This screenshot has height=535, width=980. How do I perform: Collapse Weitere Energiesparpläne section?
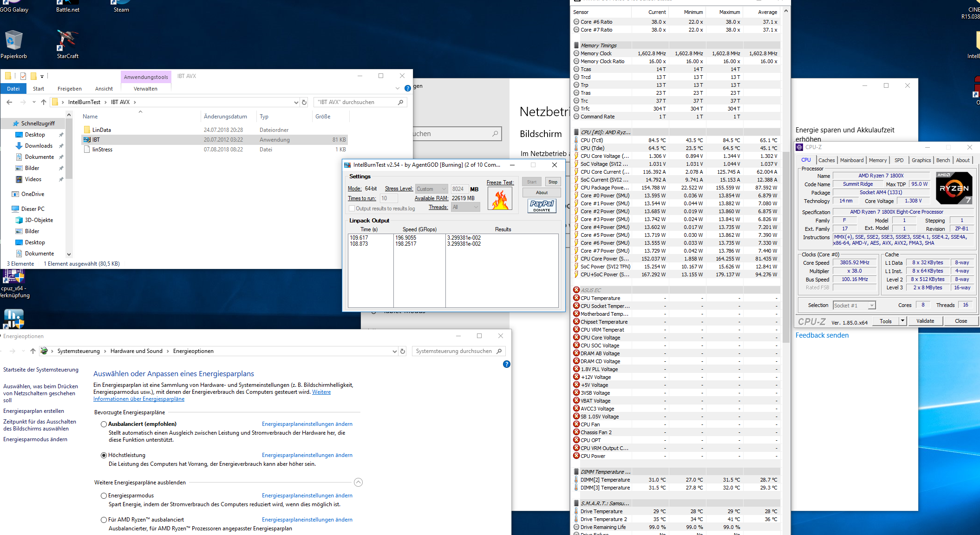(358, 483)
